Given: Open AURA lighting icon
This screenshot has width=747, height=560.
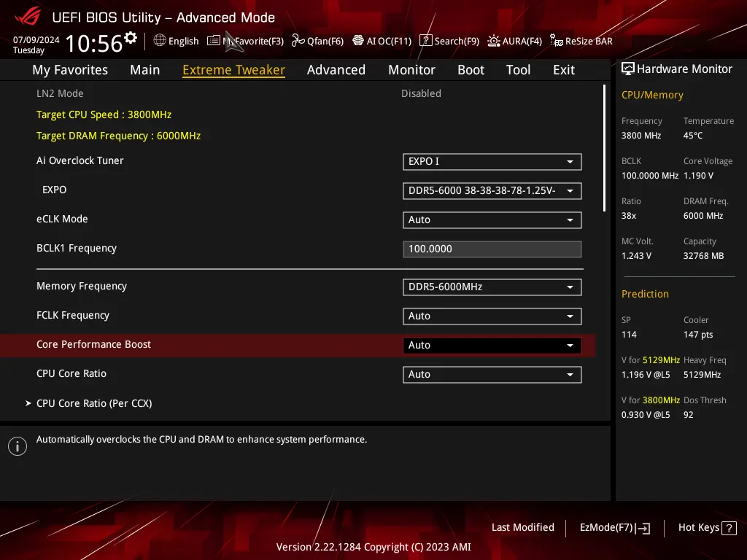Looking at the screenshot, I should pyautogui.click(x=494, y=41).
